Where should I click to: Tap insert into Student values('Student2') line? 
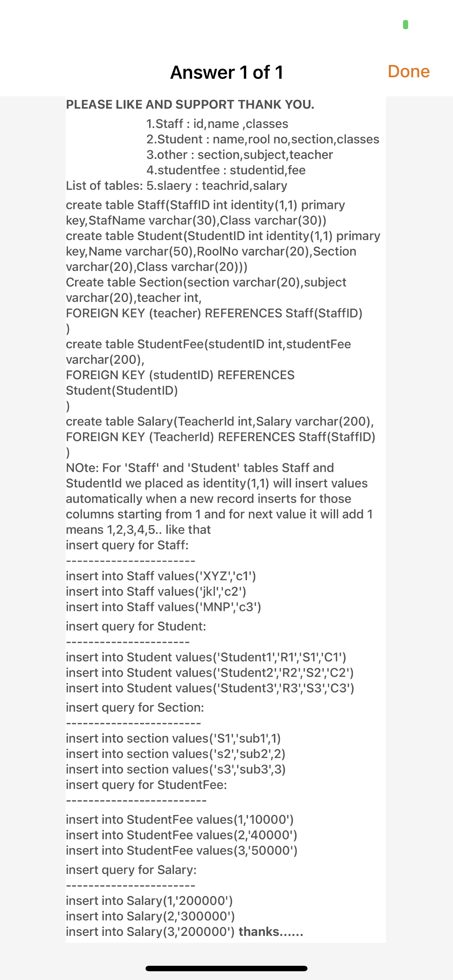tap(210, 673)
